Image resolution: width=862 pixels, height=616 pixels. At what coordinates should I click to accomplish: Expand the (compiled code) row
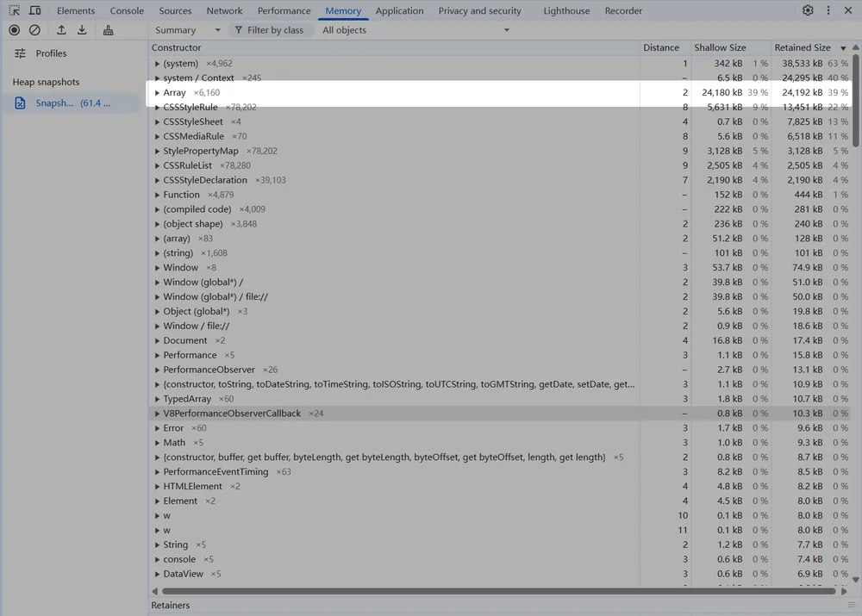pos(157,209)
